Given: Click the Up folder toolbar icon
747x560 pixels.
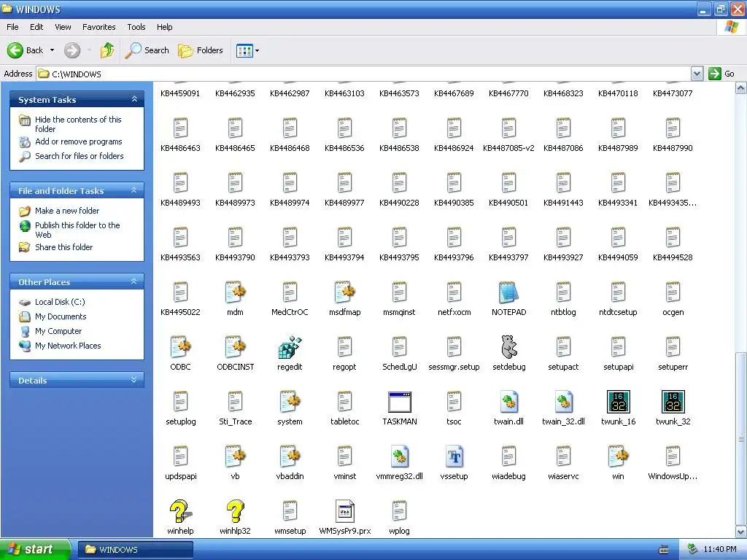Looking at the screenshot, I should [107, 50].
